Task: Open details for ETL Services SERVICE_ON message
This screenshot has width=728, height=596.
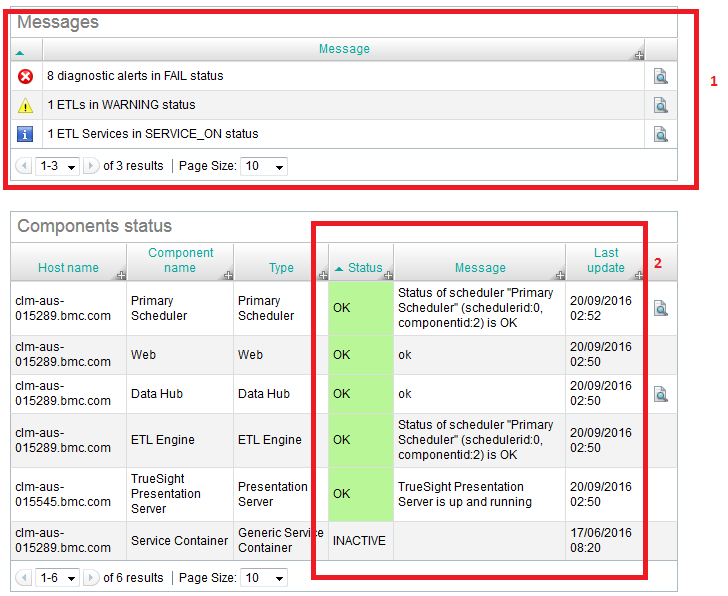Action: (661, 134)
